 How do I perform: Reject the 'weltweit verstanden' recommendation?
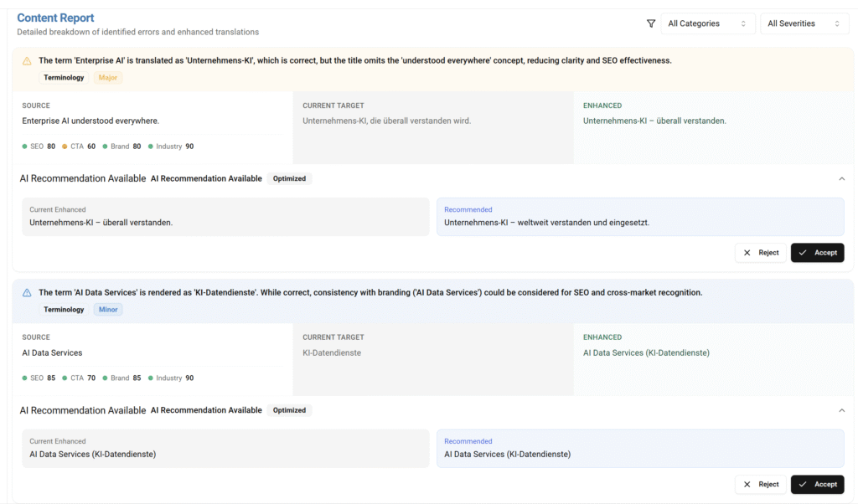click(x=760, y=253)
